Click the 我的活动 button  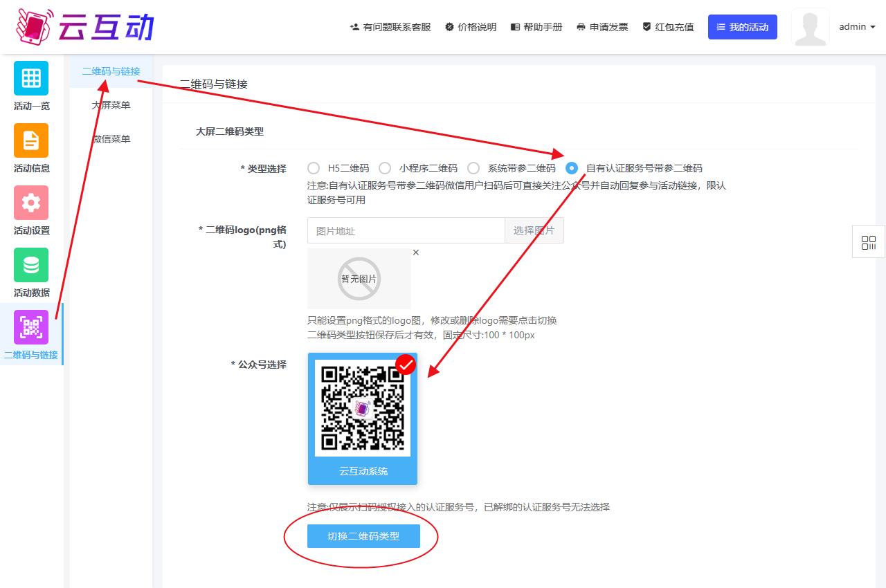point(743,27)
